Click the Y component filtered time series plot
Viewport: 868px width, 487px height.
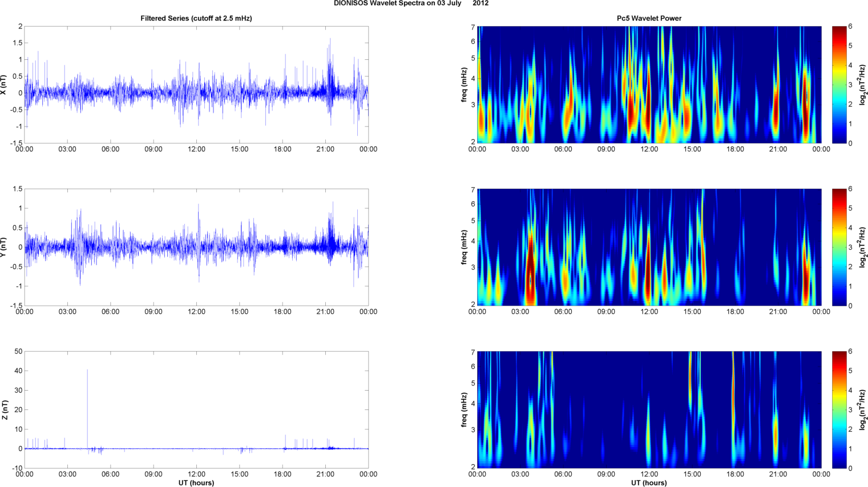[196, 247]
